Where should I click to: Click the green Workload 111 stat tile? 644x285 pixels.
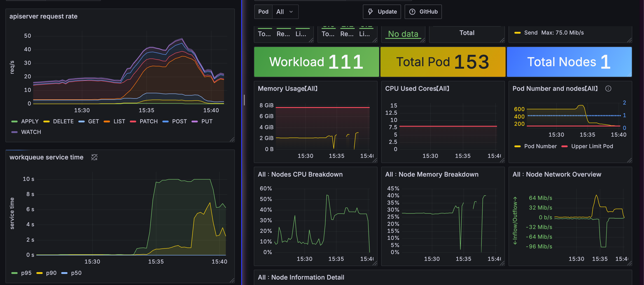coord(316,62)
